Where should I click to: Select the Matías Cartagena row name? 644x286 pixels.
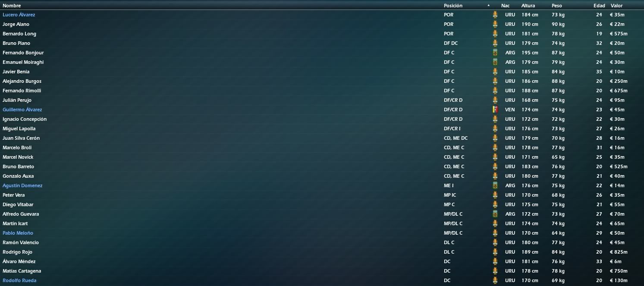pos(22,271)
